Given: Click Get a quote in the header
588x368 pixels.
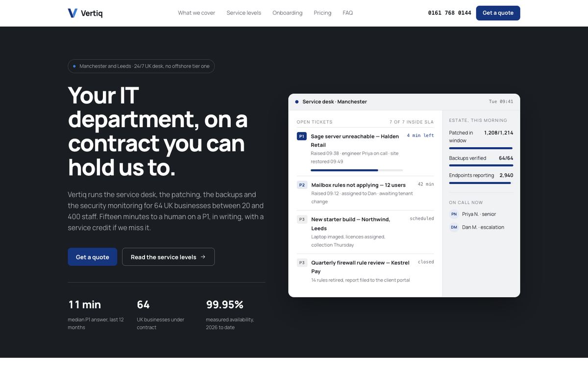Looking at the screenshot, I should (498, 13).
